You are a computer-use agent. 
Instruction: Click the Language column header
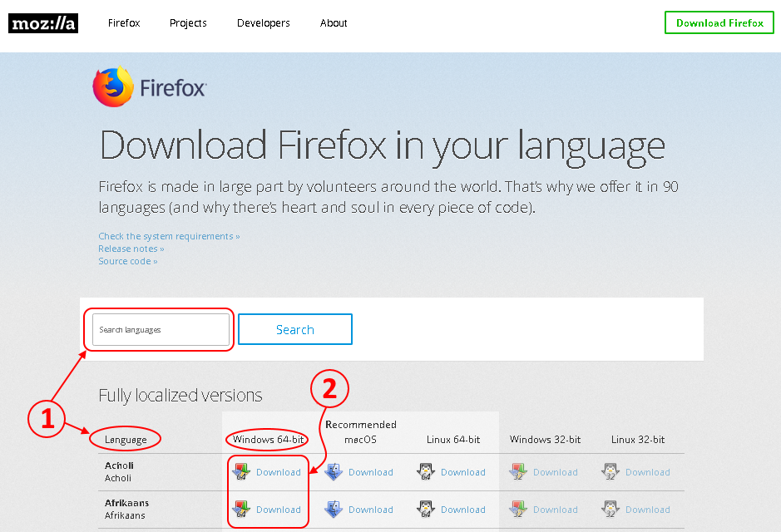pyautogui.click(x=126, y=440)
